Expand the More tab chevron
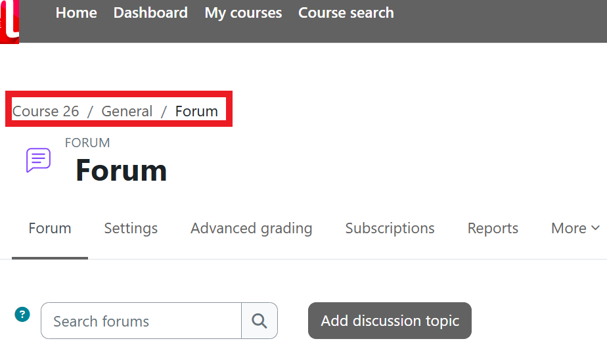 click(x=595, y=228)
